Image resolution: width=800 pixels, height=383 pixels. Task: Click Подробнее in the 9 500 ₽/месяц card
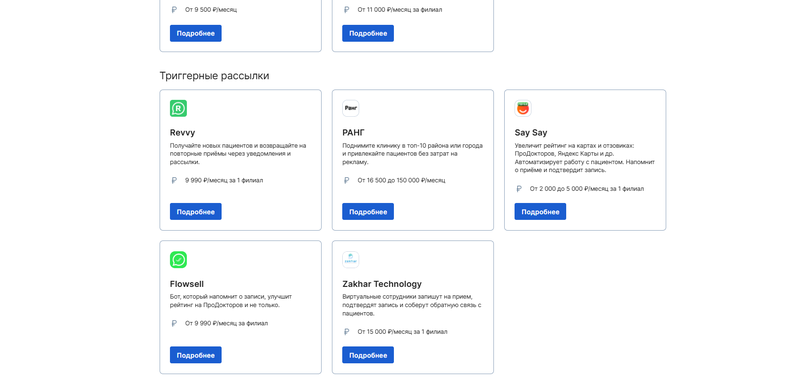pos(195,33)
